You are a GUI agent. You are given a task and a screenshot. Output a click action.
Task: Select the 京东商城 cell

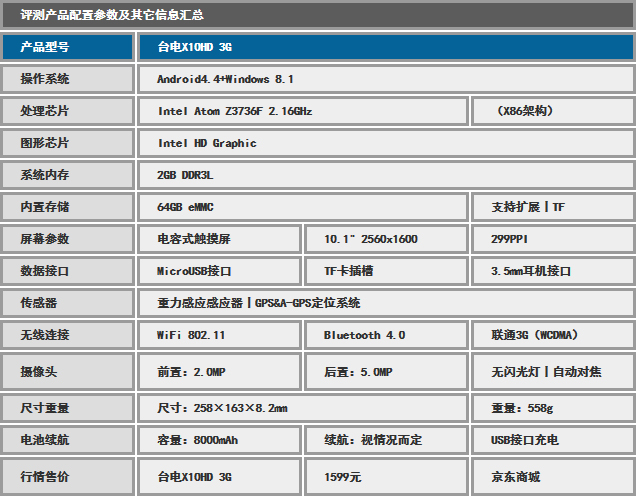(553, 477)
